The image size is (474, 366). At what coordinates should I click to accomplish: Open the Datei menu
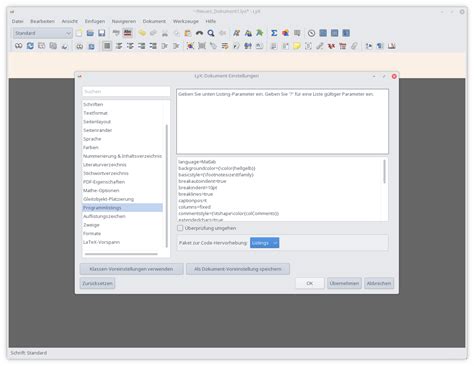point(18,21)
